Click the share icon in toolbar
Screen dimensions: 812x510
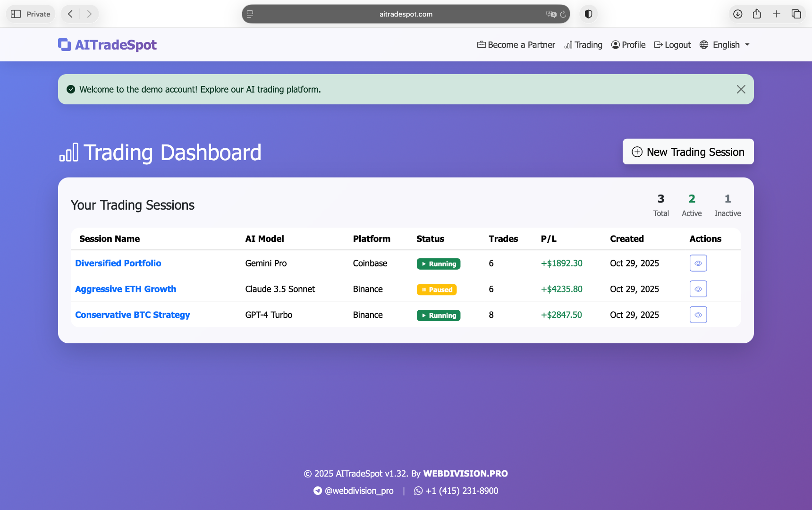tap(757, 14)
